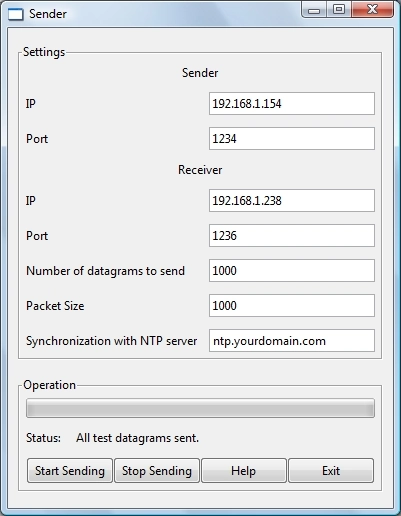Select the Receiver IP field 192.168.1.238
The width and height of the screenshot is (401, 516).
coord(292,201)
